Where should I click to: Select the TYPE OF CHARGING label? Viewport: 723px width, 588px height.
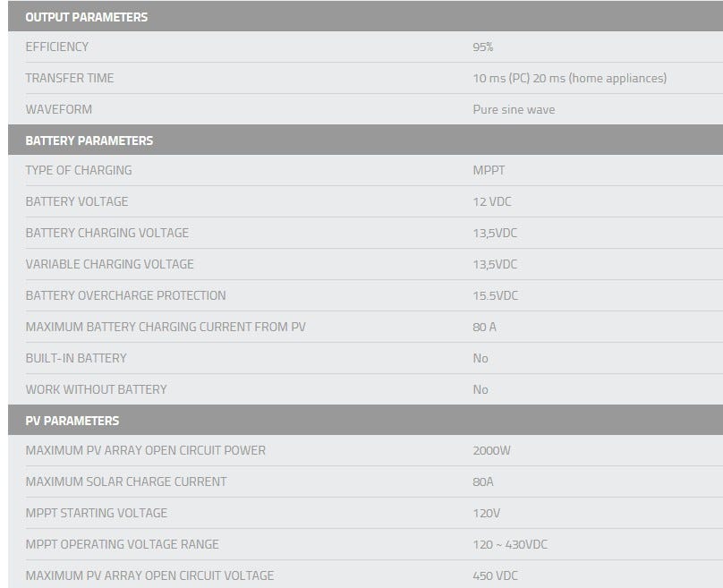tap(79, 170)
